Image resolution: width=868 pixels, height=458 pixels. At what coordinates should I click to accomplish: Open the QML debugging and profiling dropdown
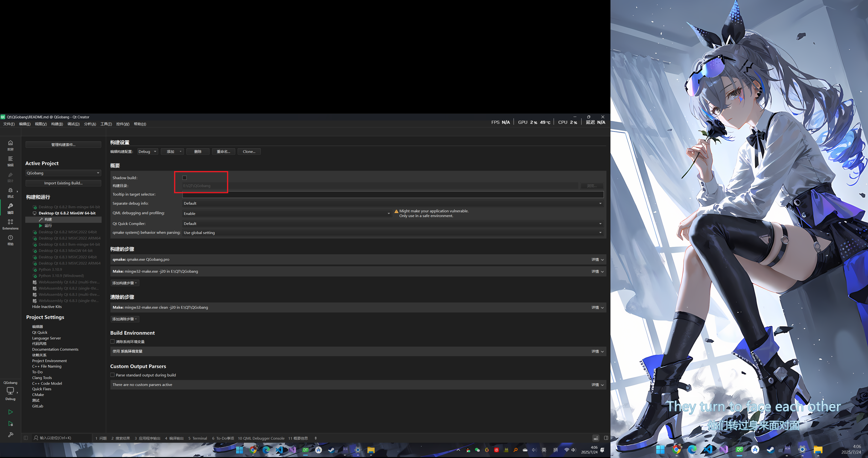pos(287,213)
